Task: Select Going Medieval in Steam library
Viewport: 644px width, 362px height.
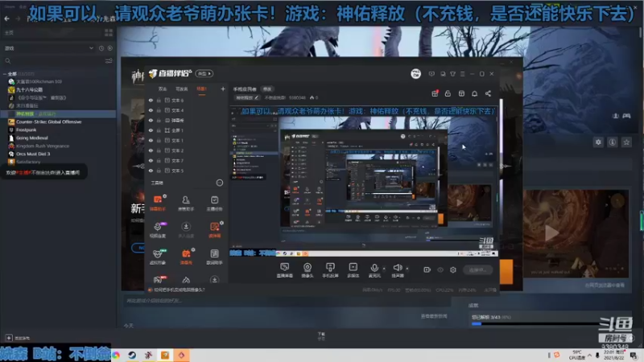Action: coord(31,138)
